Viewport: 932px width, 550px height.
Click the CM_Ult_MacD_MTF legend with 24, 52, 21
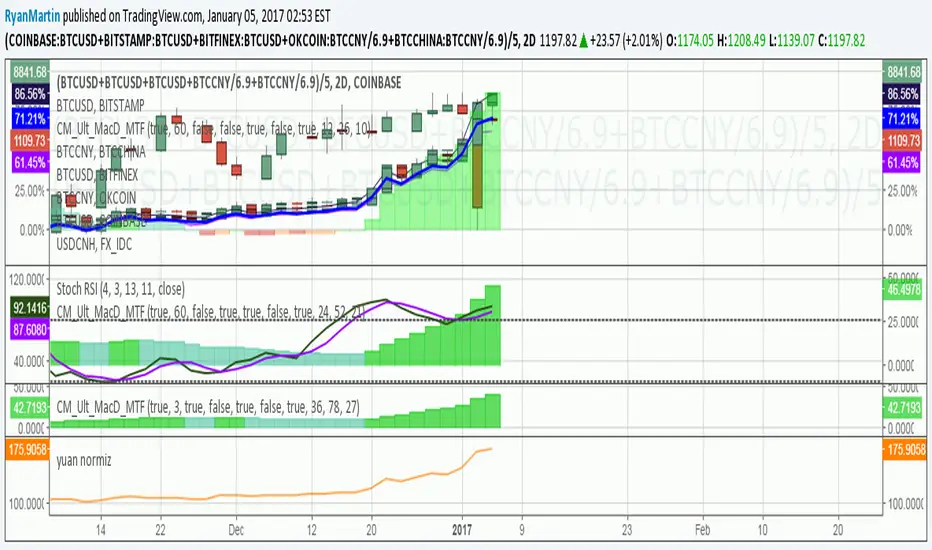211,312
